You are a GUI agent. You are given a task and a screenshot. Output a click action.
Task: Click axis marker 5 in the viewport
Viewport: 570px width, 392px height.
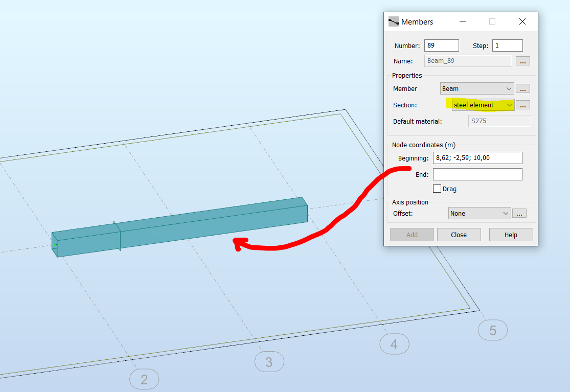pos(492,330)
